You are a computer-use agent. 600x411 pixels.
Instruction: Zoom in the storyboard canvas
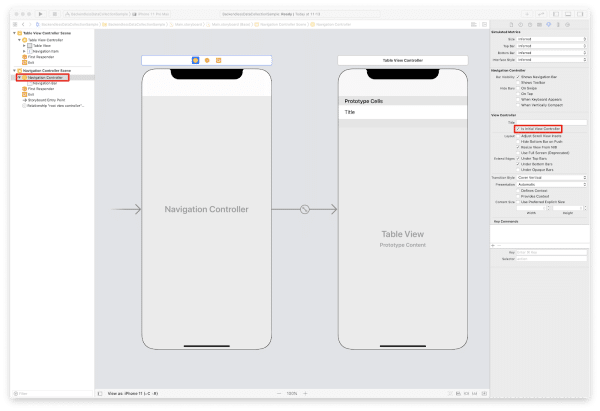pyautogui.click(x=305, y=393)
